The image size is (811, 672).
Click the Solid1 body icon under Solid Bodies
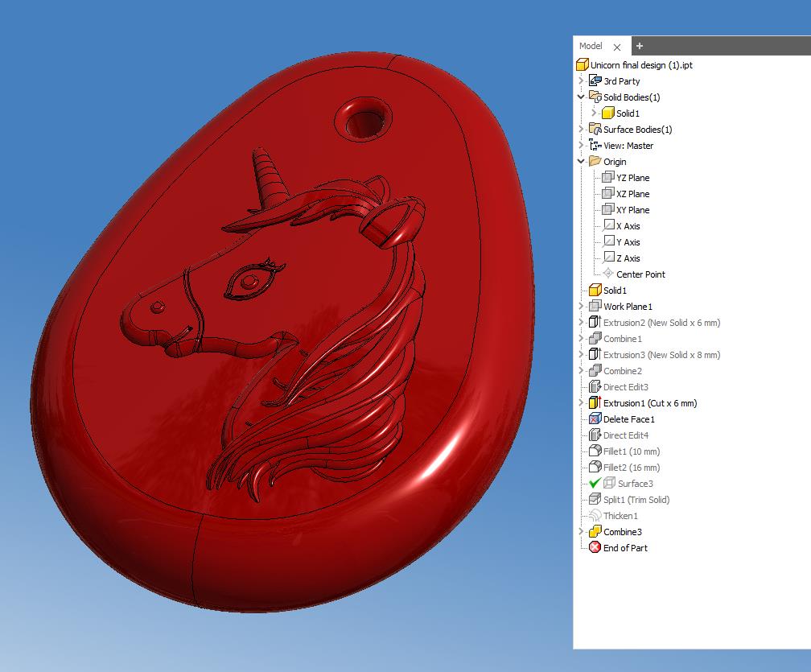(x=608, y=113)
